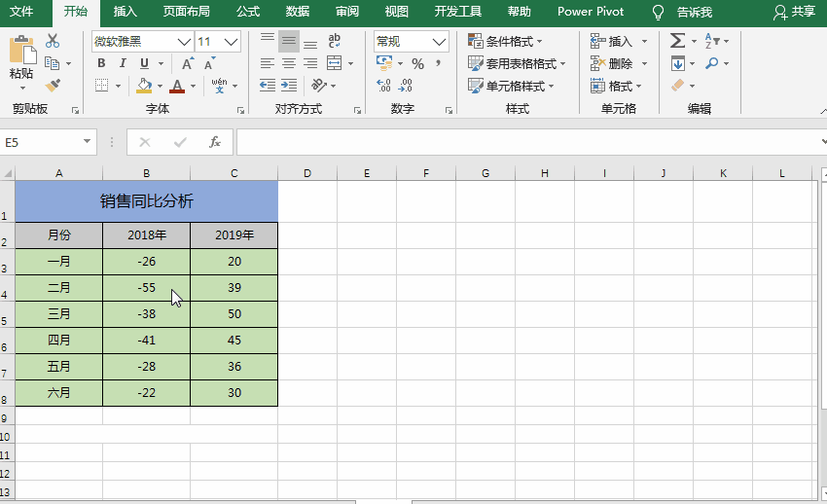This screenshot has width=827, height=504.
Task: Open the 常规 number format dropdown
Action: coord(439,42)
